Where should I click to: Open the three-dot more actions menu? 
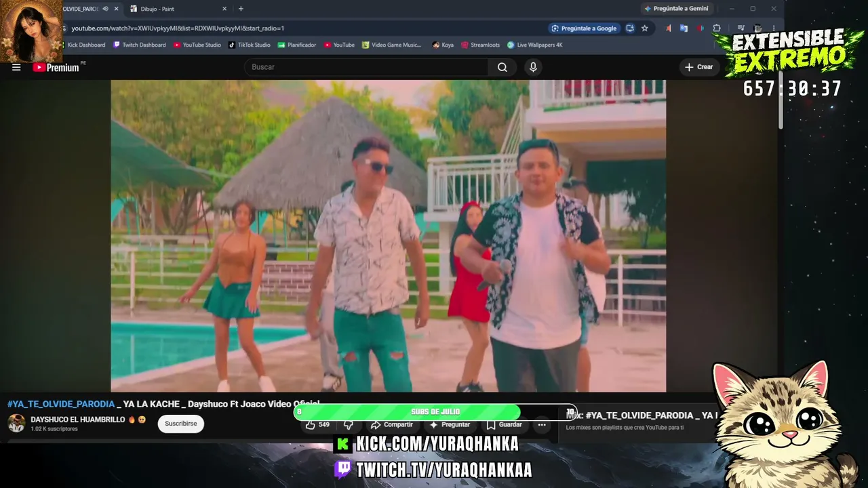542,425
